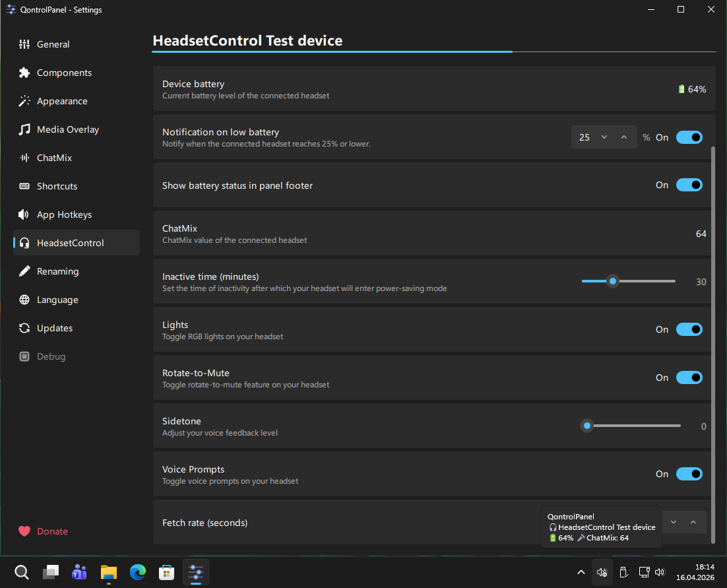727x588 pixels.
Task: Disable Voice Prompts toggle
Action: [689, 474]
